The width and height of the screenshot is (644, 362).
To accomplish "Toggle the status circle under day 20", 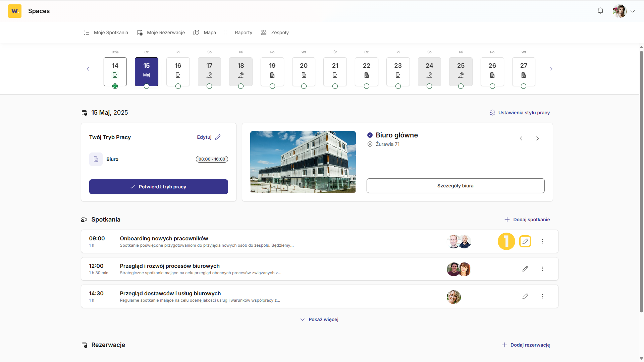I will (x=304, y=86).
